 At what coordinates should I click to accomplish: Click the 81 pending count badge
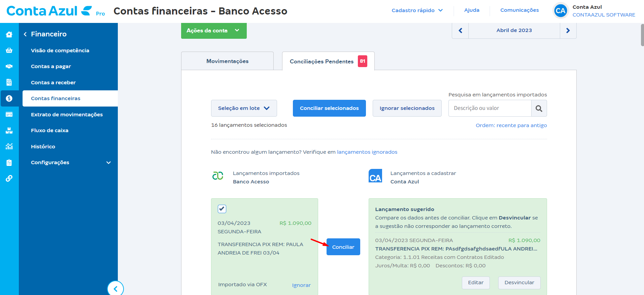tap(362, 61)
